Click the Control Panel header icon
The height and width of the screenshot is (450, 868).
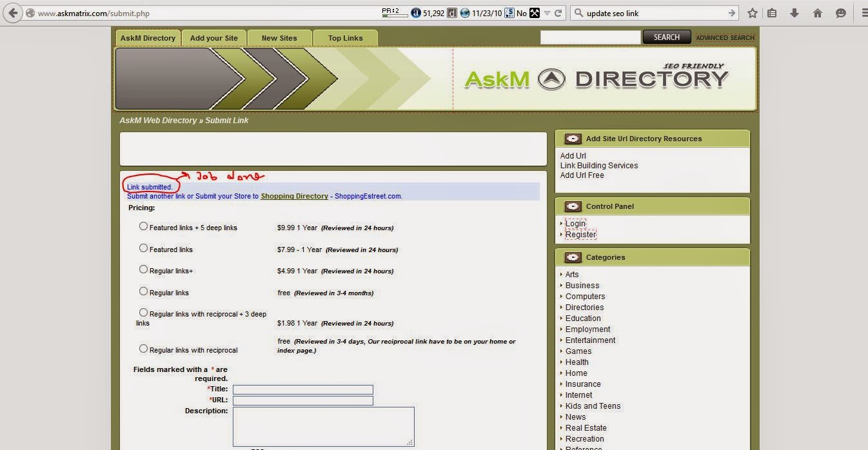[573, 206]
